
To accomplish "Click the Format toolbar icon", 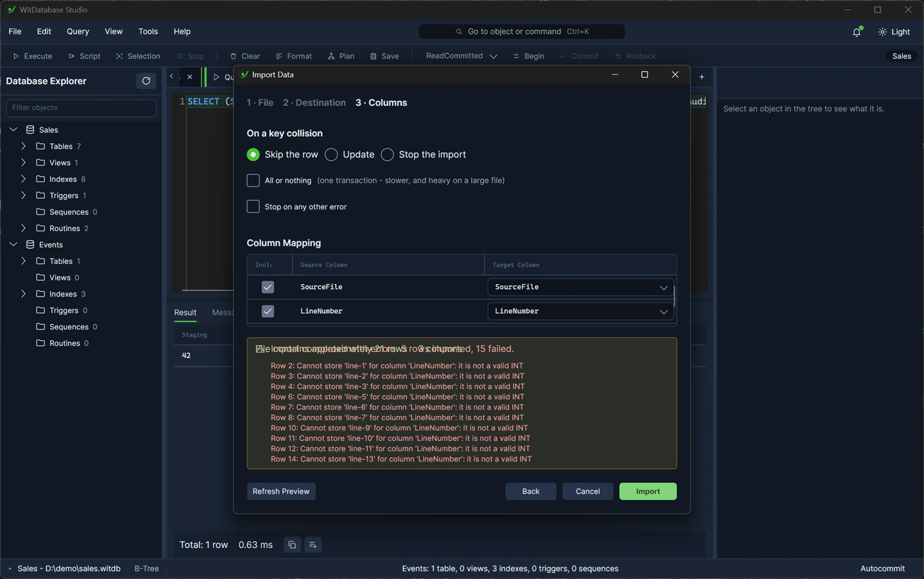I will (x=279, y=56).
